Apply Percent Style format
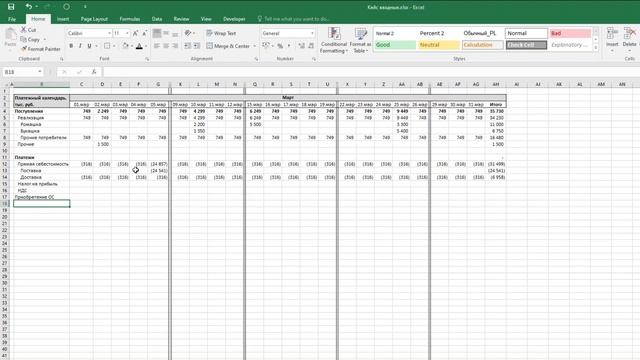This screenshot has height=360, width=640. point(280,46)
